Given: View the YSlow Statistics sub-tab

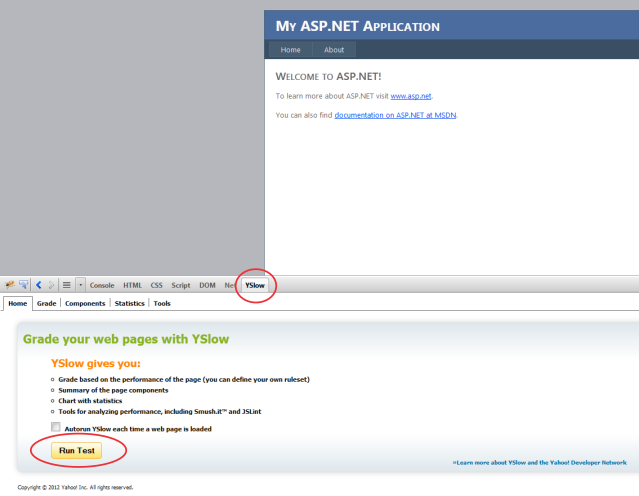Looking at the screenshot, I should pos(130,303).
